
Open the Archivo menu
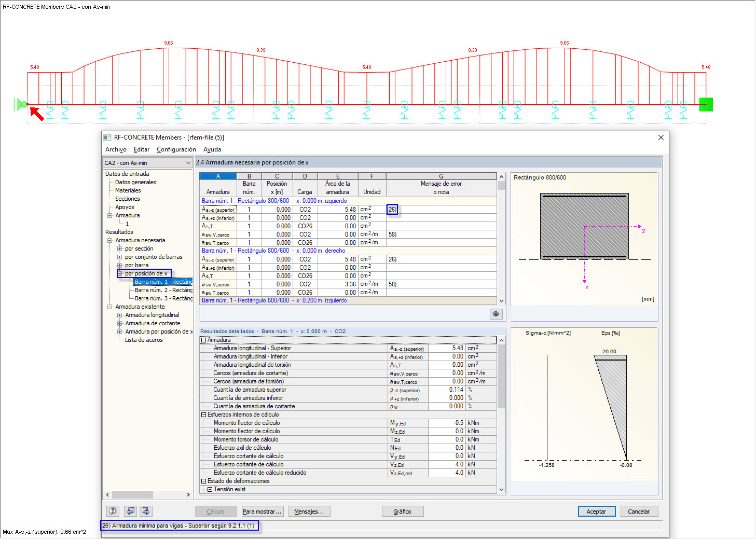tap(116, 149)
